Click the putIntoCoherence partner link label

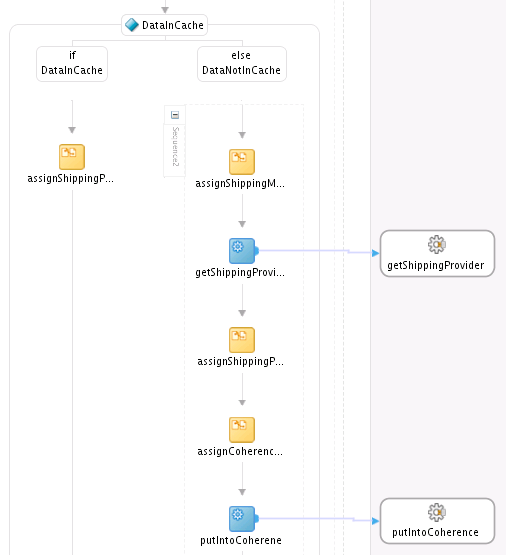[436, 532]
